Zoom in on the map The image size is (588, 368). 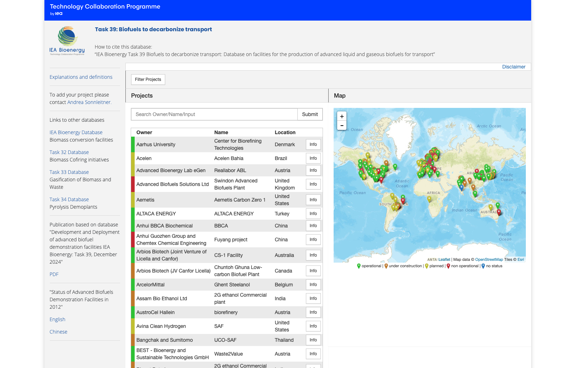point(341,116)
